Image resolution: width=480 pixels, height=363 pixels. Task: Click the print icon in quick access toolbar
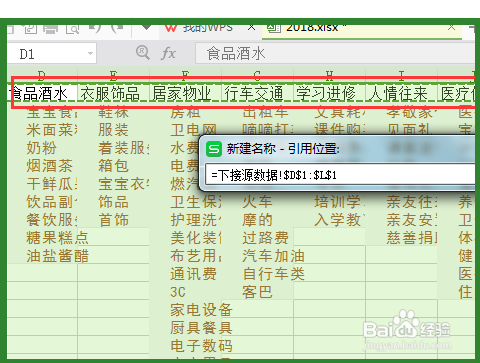[x=50, y=29]
